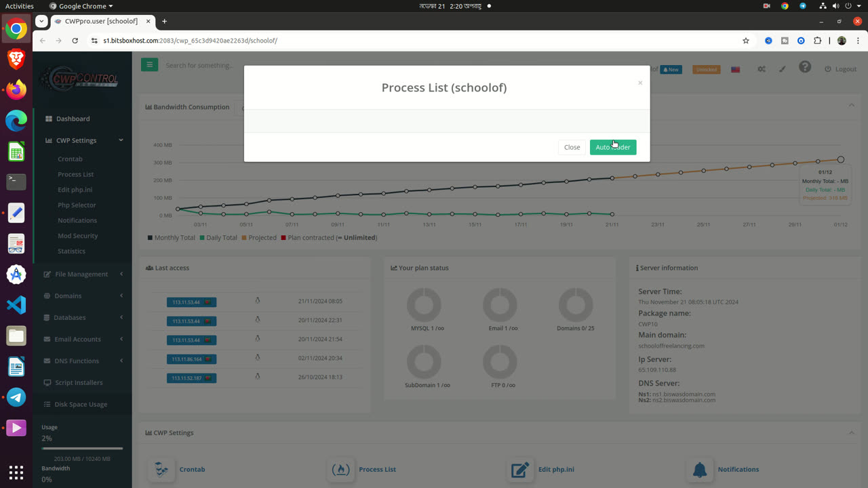The image size is (868, 488).
Task: Open Statistics in the sidebar submenu
Action: [x=71, y=251]
